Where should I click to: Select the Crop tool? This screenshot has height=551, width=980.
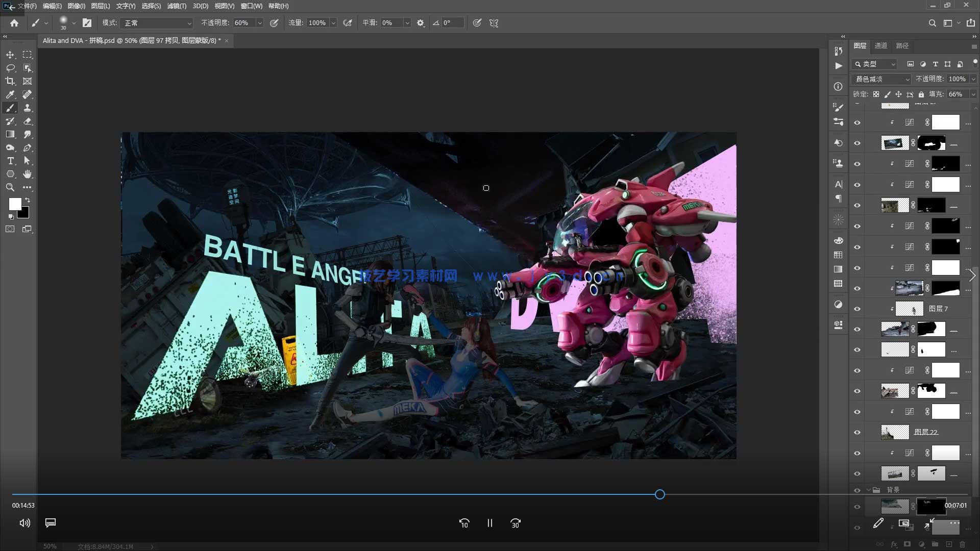point(10,81)
